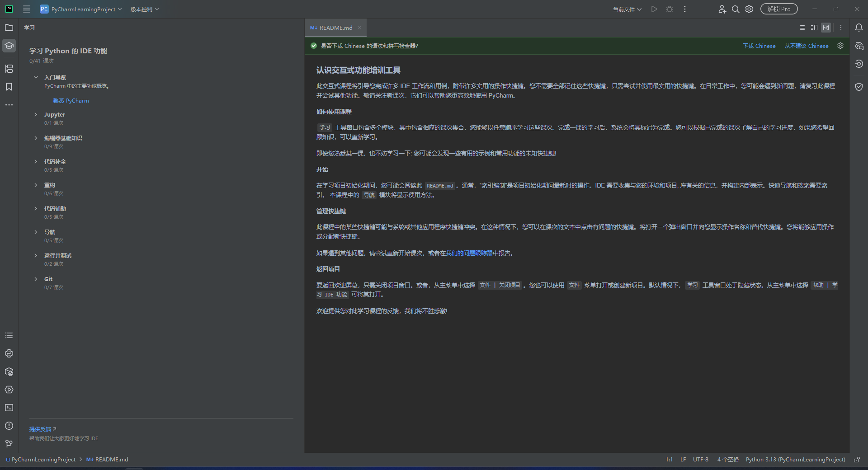Collapse the 入门导览 module

(36, 77)
